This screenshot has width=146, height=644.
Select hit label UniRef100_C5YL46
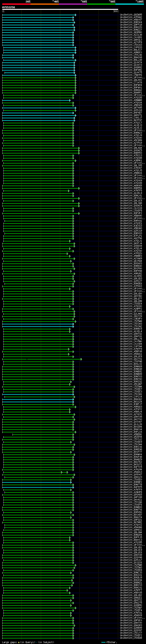tap(131, 55)
